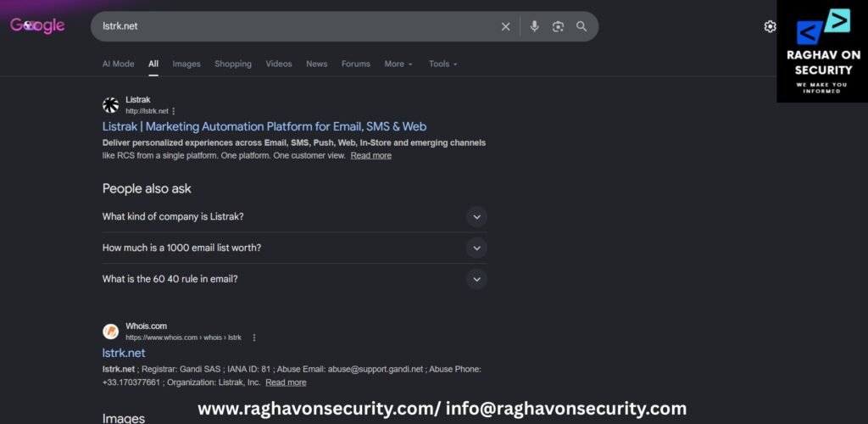Click the Google logo
This screenshot has width=868, height=424.
point(37,26)
